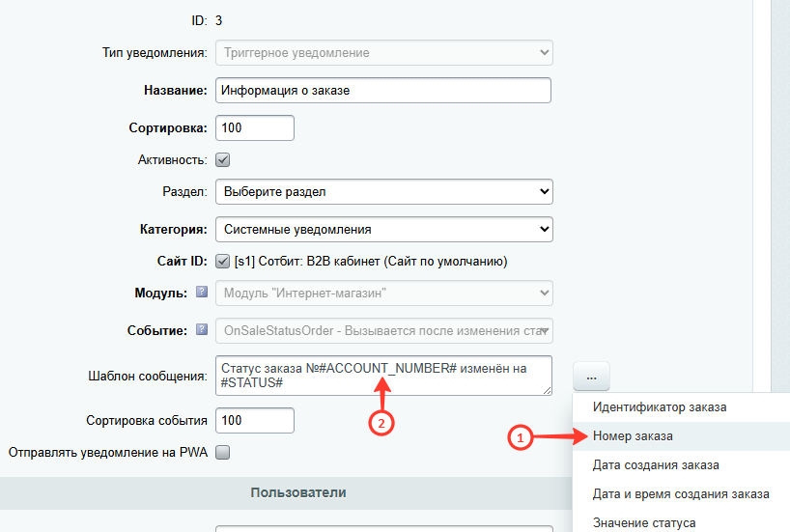Open the Событие dropdown
The height and width of the screenshot is (532, 790).
coord(384,330)
